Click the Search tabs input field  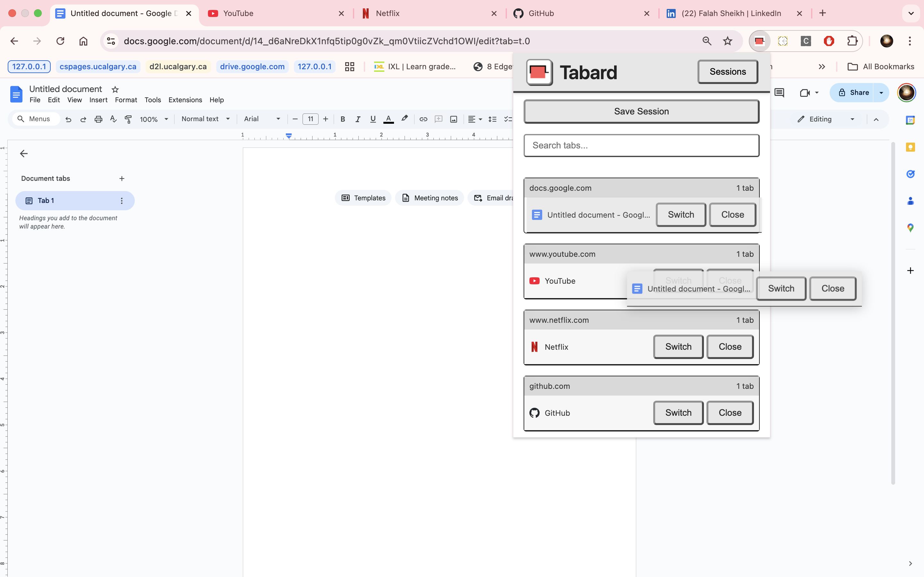tap(641, 146)
